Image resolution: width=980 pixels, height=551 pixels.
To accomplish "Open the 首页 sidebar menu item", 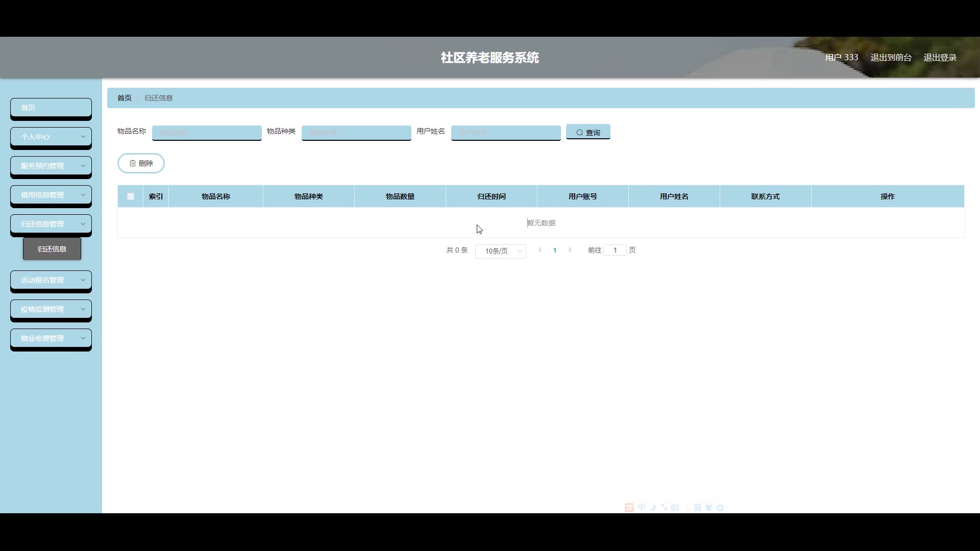I will (51, 108).
